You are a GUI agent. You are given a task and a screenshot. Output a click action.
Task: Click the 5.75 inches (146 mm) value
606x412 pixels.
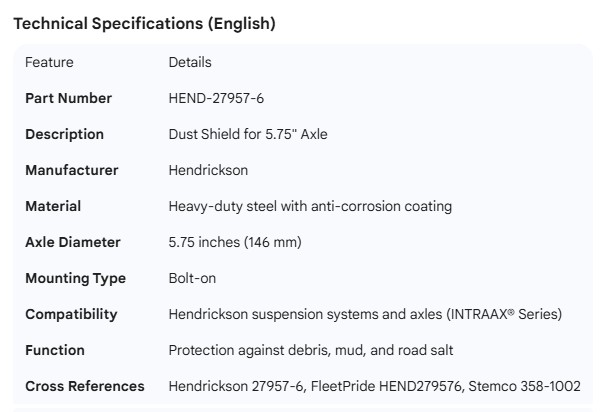pos(235,242)
